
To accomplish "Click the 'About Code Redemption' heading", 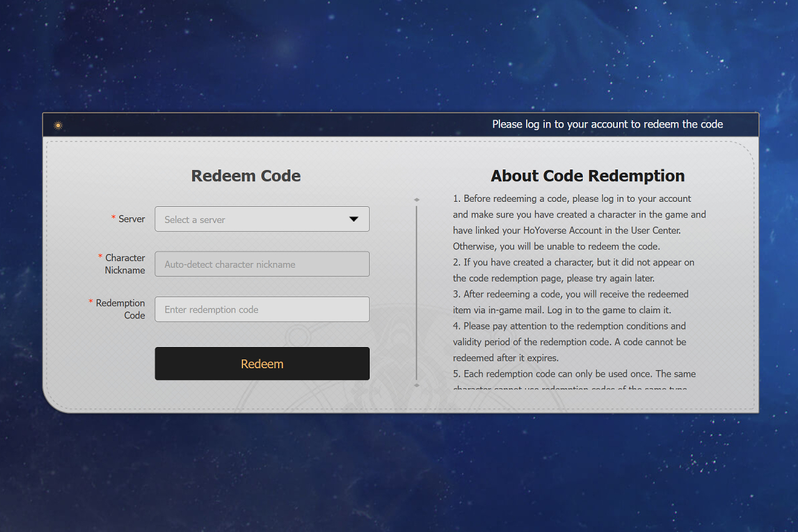I will [587, 176].
